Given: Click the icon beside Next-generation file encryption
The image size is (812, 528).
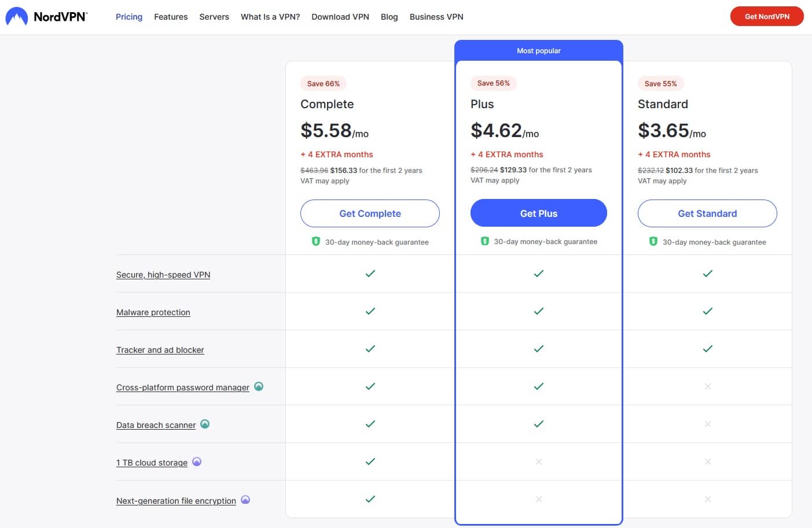Looking at the screenshot, I should tap(245, 500).
